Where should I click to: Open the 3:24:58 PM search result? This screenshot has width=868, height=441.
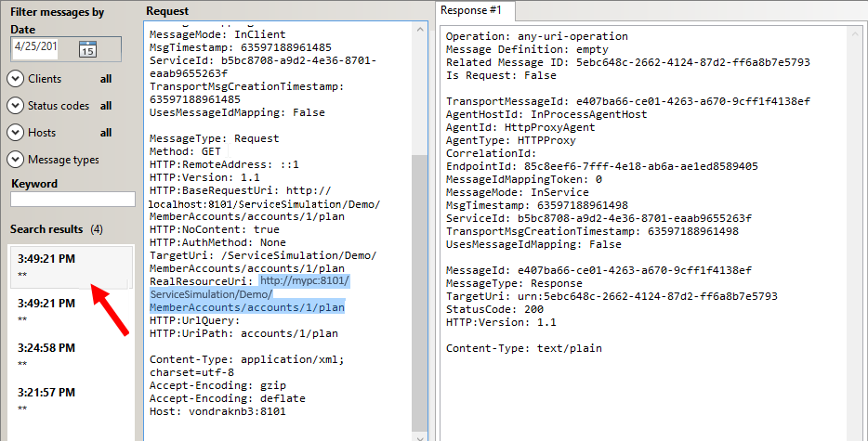72,355
